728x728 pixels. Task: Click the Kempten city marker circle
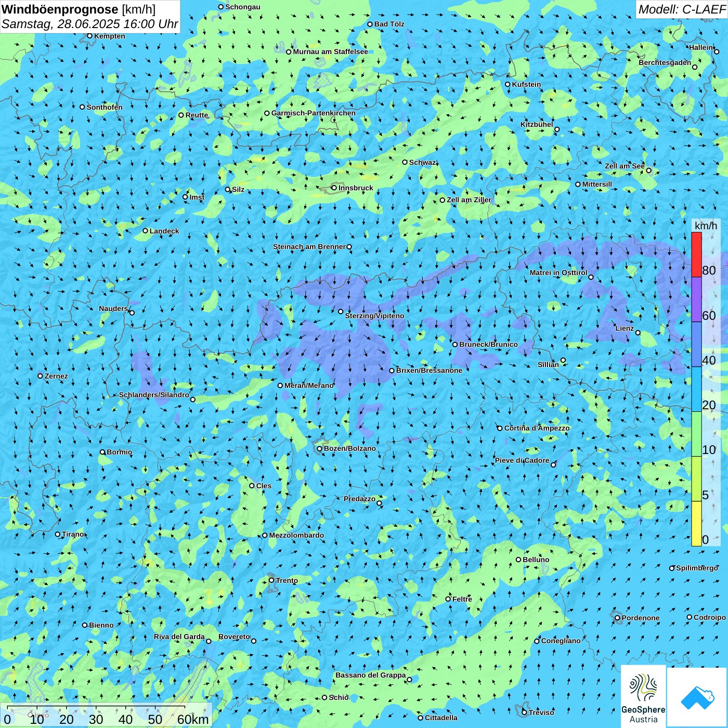tap(89, 36)
